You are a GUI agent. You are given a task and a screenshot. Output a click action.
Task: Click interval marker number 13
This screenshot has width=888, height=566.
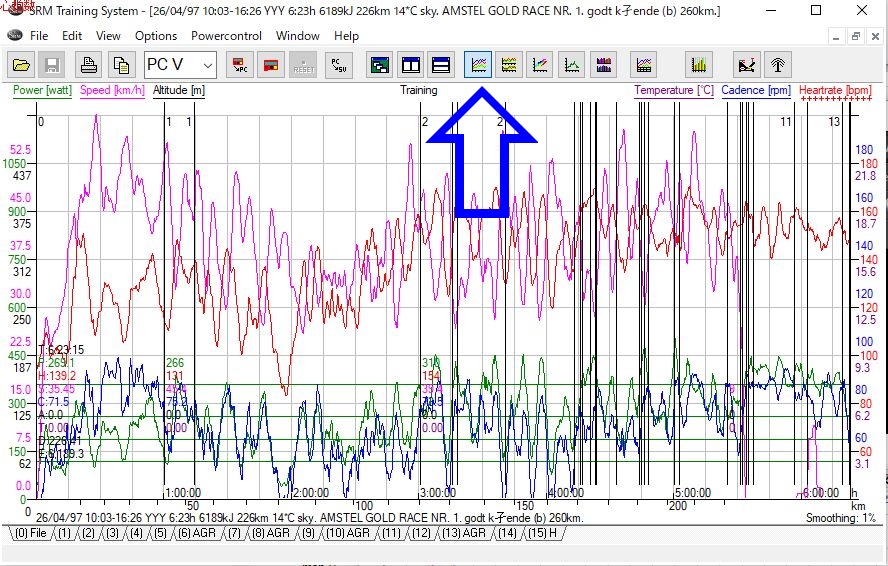(834, 122)
